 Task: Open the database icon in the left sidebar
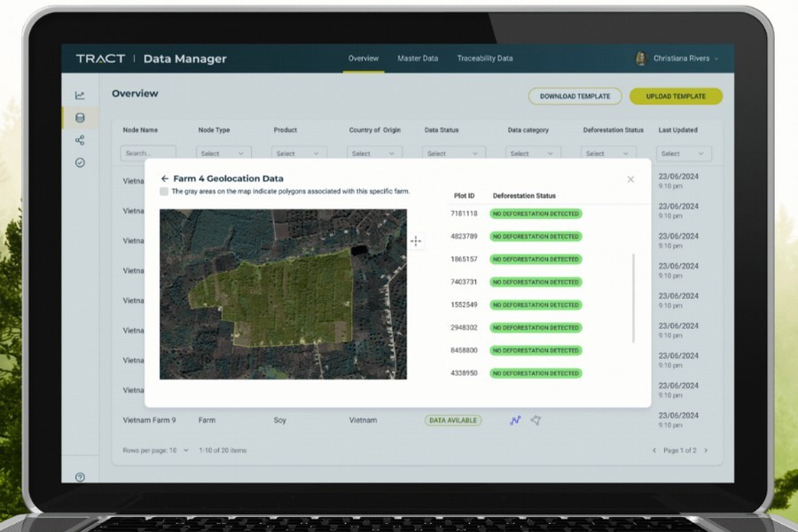click(80, 118)
